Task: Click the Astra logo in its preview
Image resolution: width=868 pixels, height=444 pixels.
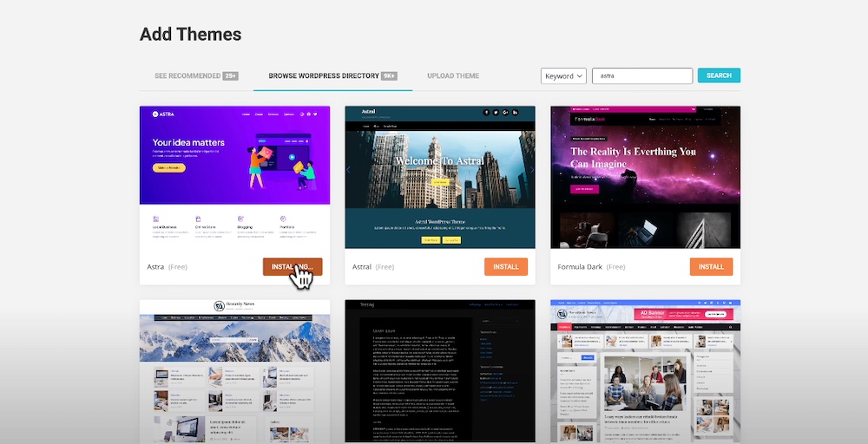Action: click(163, 114)
